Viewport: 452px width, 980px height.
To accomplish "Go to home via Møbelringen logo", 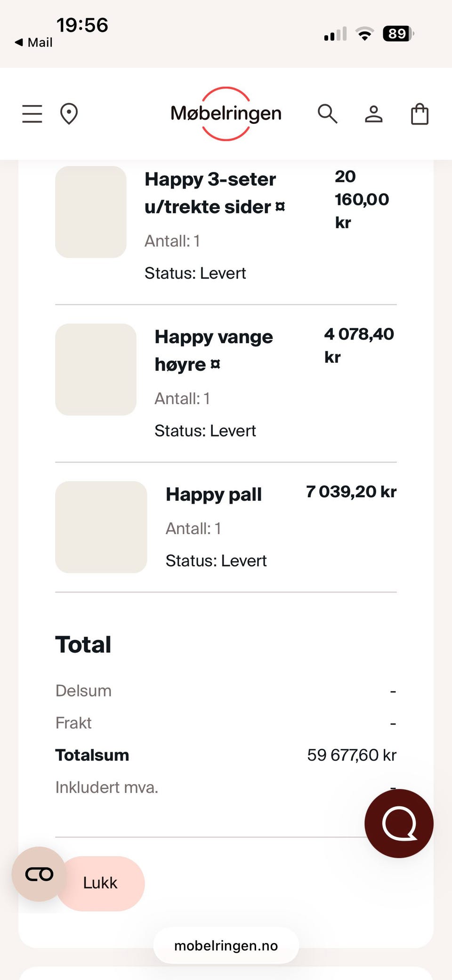I will 226,114.
